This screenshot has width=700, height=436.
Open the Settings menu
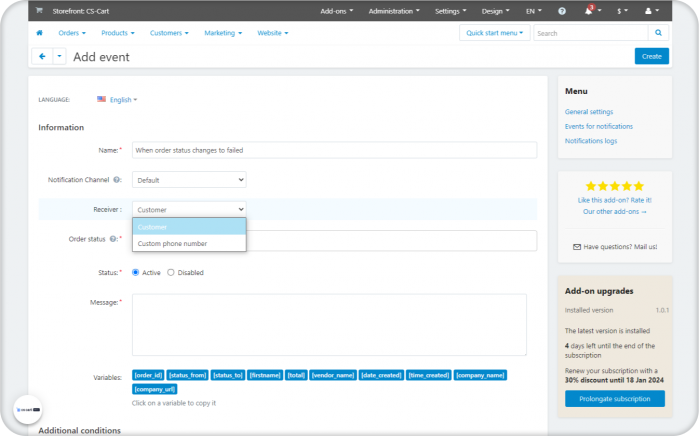click(451, 11)
